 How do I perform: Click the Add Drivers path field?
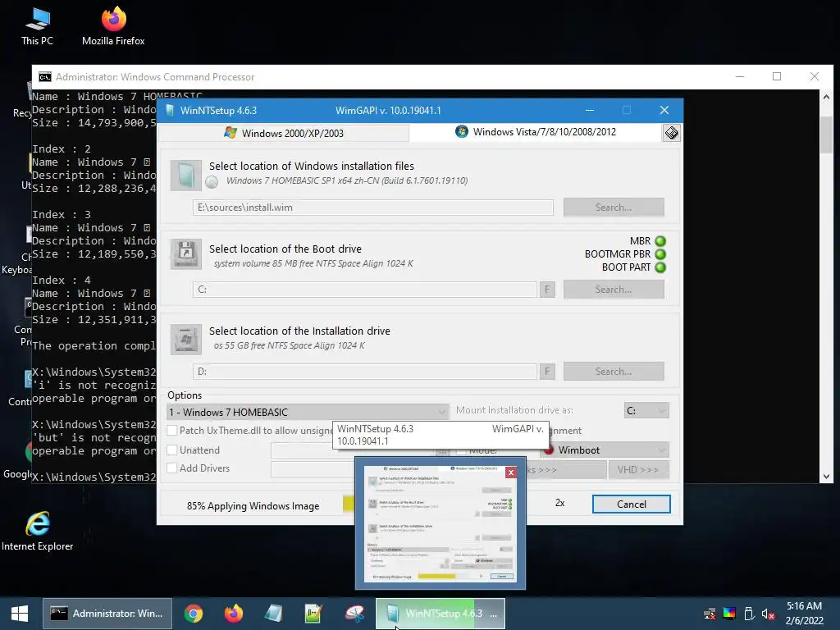tap(313, 468)
